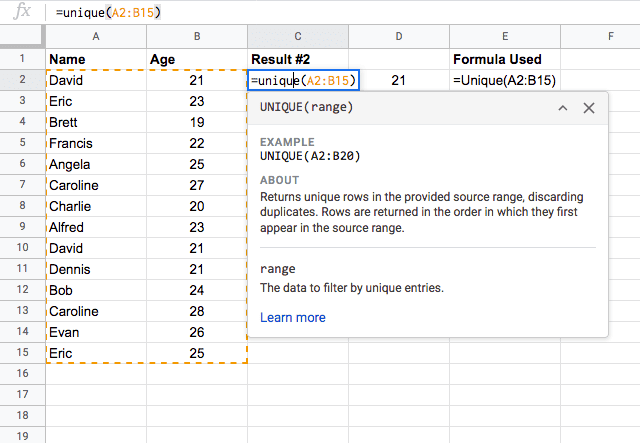Click the editing cell C2 formula
This screenshot has width=640, height=443.
click(x=303, y=80)
